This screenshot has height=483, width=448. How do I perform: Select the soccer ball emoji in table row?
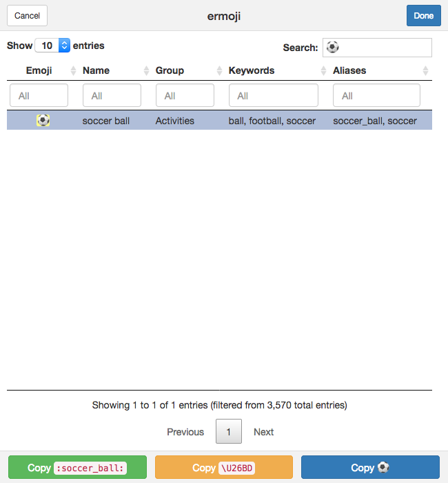[x=43, y=120]
